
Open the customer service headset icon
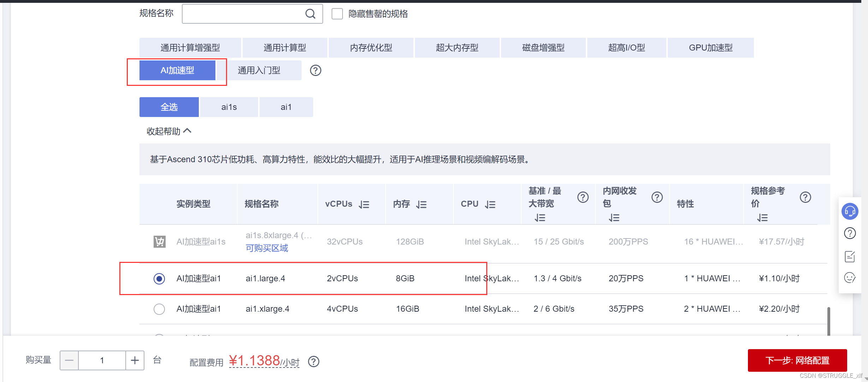[x=850, y=211]
